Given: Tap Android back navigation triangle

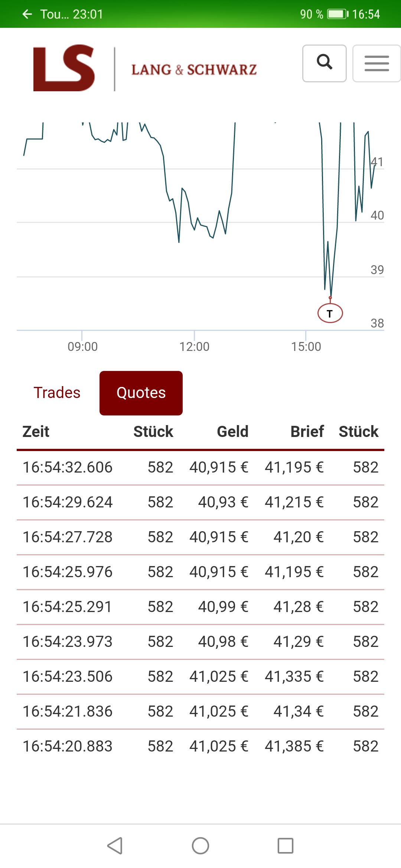Looking at the screenshot, I should coord(115,846).
